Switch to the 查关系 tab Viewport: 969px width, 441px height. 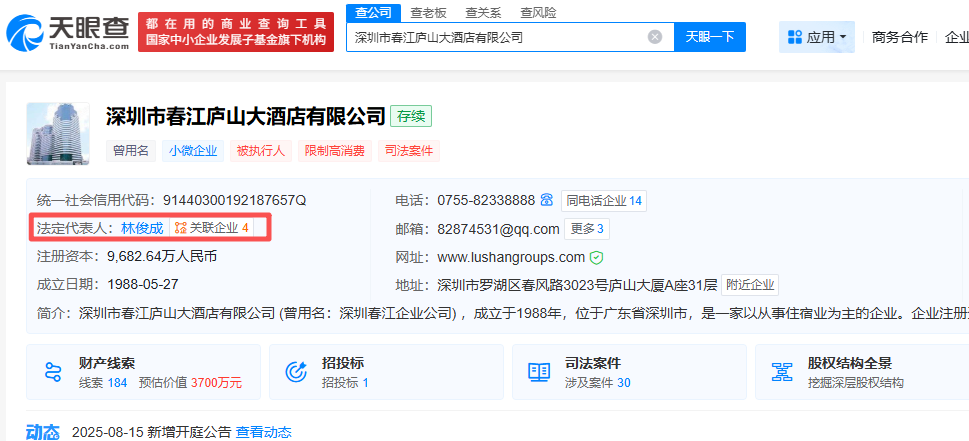tap(483, 12)
